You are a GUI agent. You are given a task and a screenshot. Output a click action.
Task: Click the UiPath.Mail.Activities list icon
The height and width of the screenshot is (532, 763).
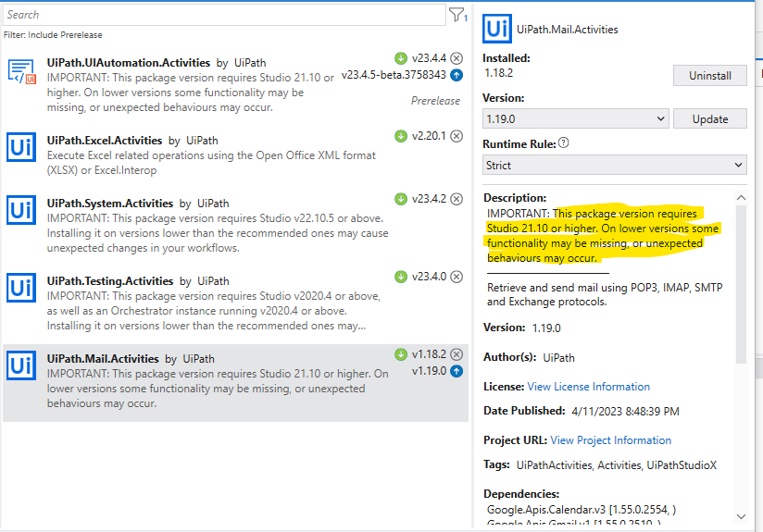[x=21, y=365]
